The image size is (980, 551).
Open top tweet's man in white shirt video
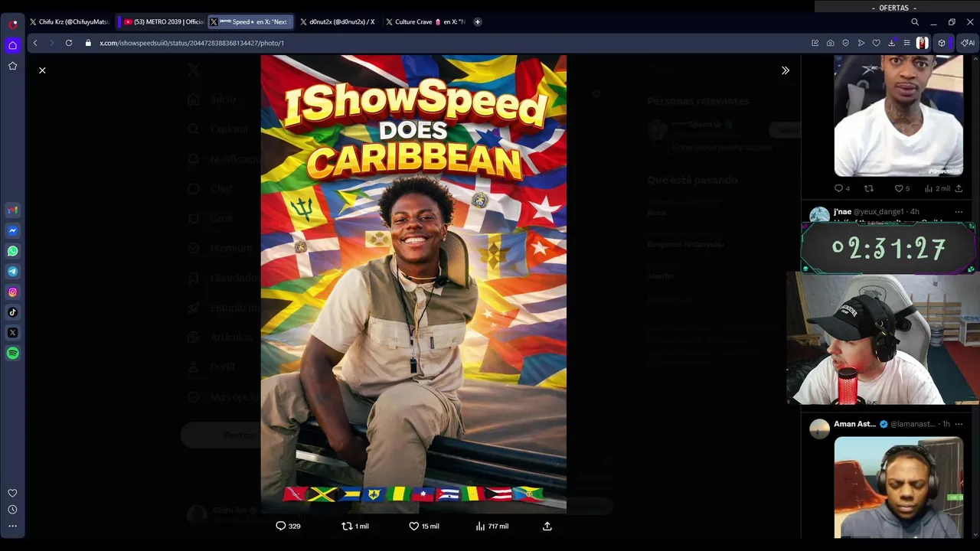(899, 116)
